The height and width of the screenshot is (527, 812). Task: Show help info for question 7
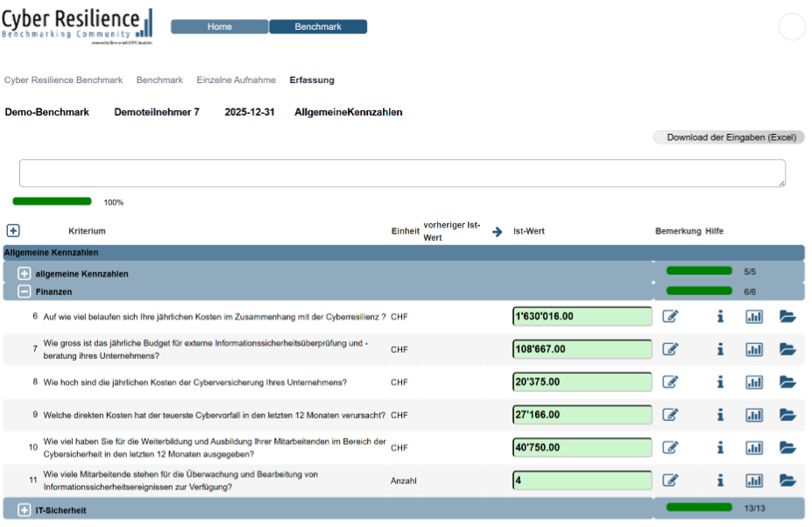coord(720,349)
